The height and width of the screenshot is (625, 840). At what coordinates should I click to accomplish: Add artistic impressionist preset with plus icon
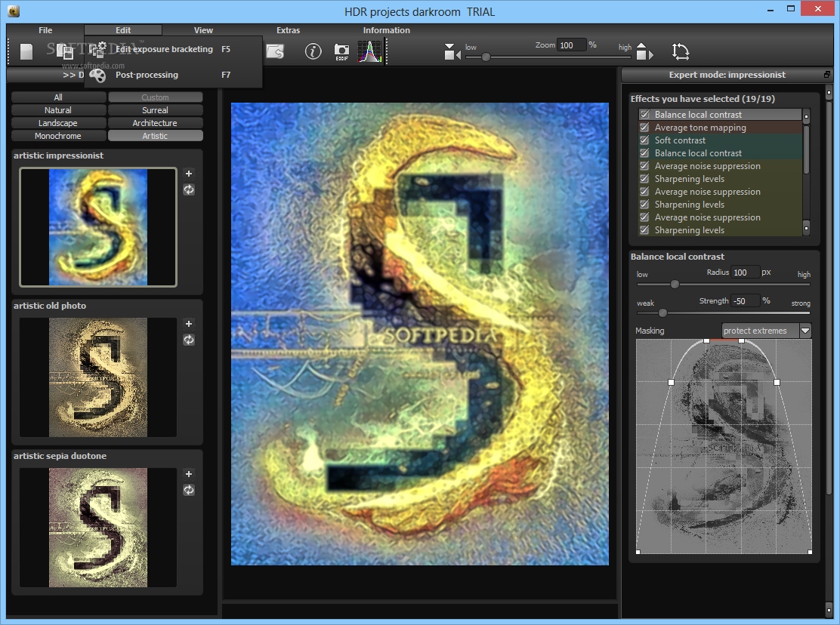pyautogui.click(x=189, y=174)
